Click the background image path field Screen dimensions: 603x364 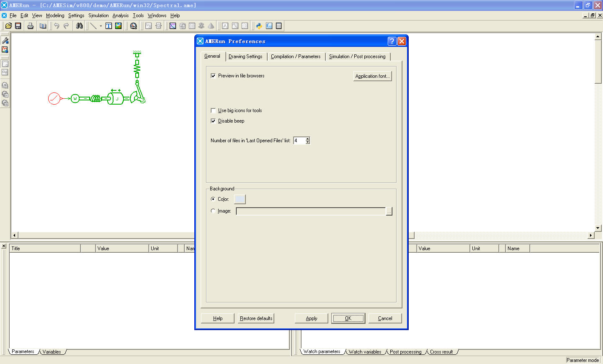coord(311,211)
